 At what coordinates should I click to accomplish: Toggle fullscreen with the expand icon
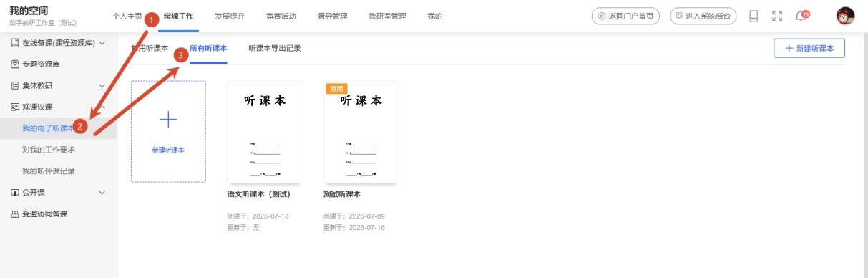point(776,16)
